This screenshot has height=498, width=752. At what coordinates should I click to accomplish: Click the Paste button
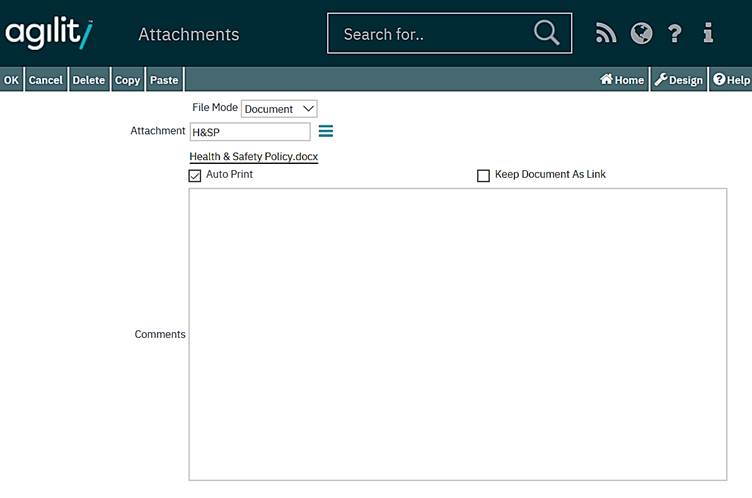tap(164, 80)
